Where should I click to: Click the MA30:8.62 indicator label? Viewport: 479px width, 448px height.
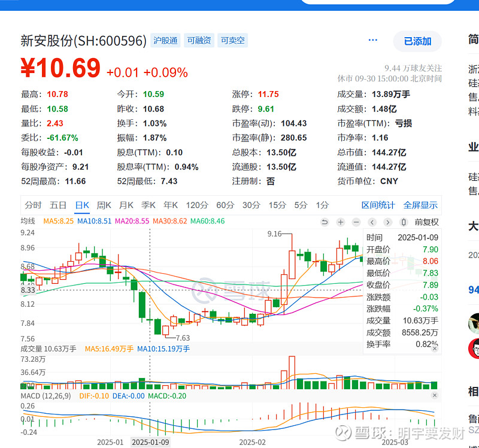click(170, 221)
